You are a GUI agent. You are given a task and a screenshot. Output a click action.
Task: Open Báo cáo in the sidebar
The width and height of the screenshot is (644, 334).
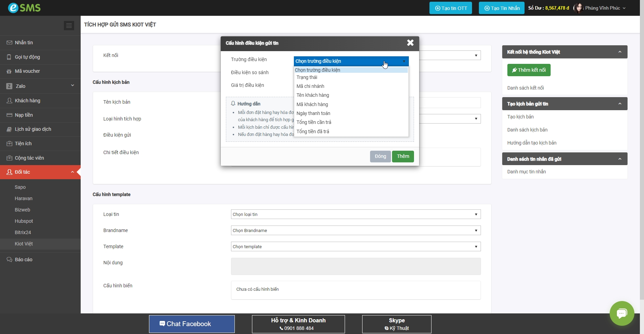[x=23, y=260]
